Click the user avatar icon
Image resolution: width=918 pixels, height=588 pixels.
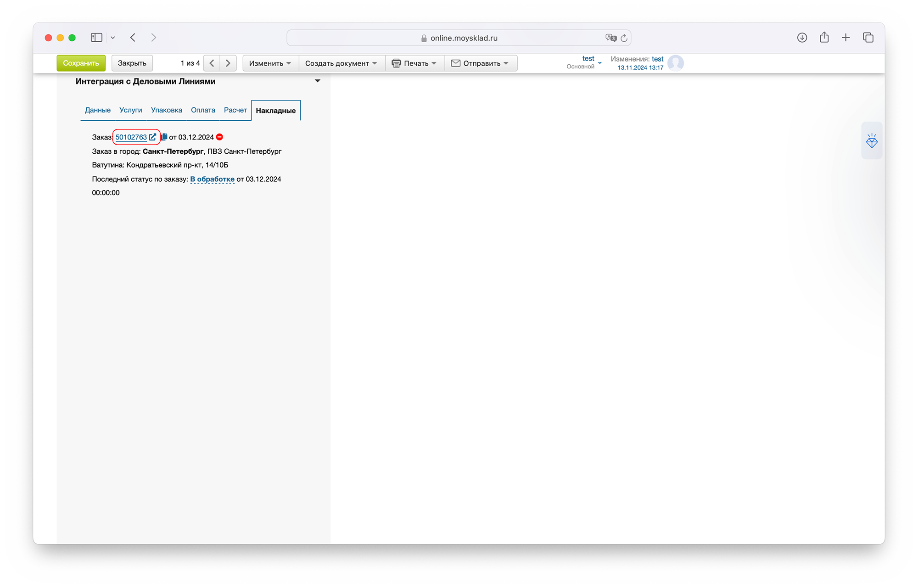tap(675, 63)
